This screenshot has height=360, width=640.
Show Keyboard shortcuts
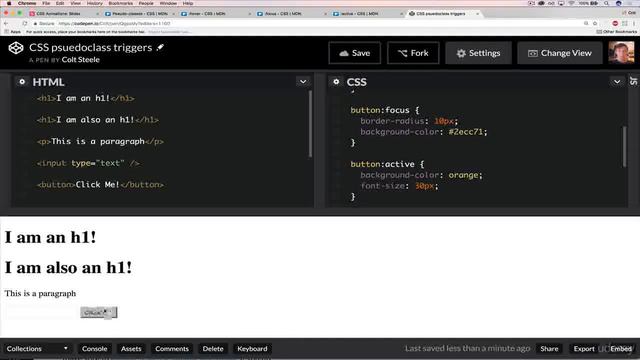click(x=252, y=349)
